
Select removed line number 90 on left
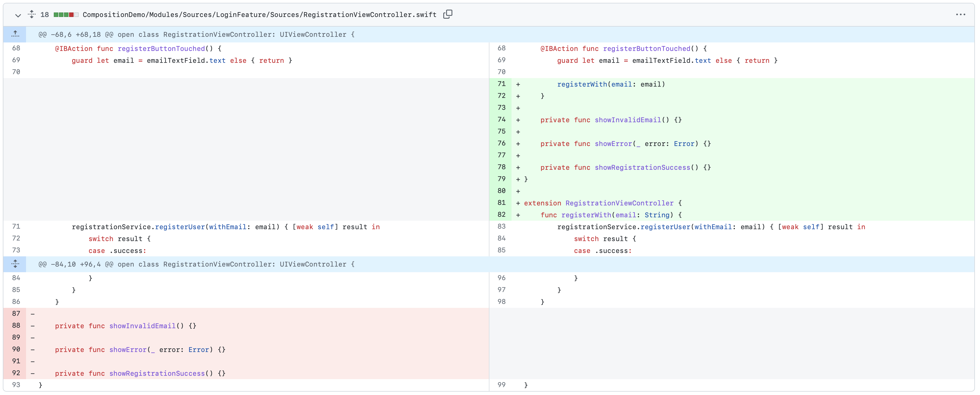[15, 349]
